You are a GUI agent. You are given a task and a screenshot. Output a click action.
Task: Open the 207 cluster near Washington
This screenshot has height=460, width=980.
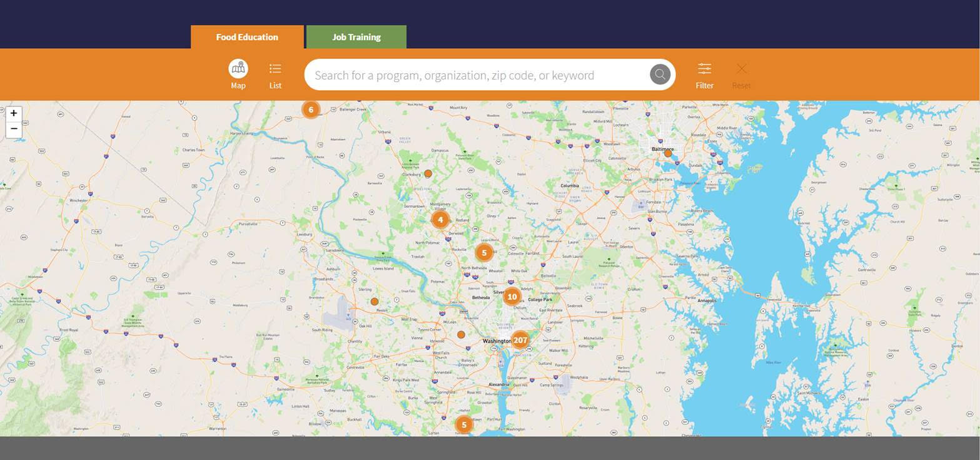coord(521,340)
